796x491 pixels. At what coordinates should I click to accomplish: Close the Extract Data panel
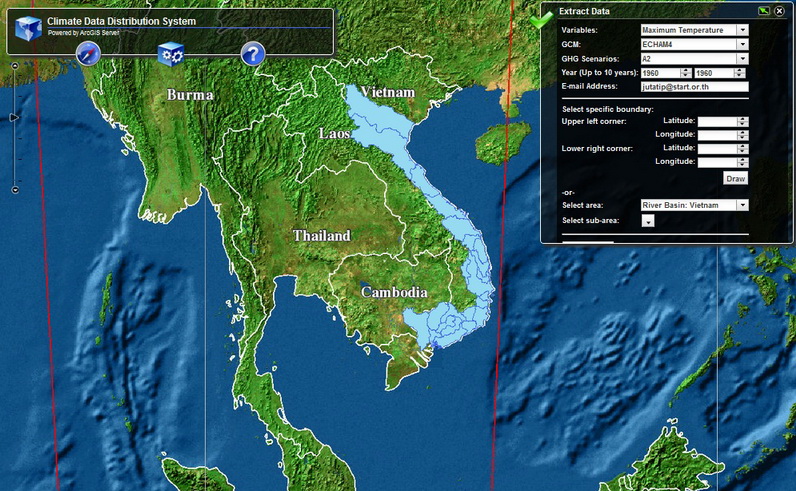[x=779, y=11]
